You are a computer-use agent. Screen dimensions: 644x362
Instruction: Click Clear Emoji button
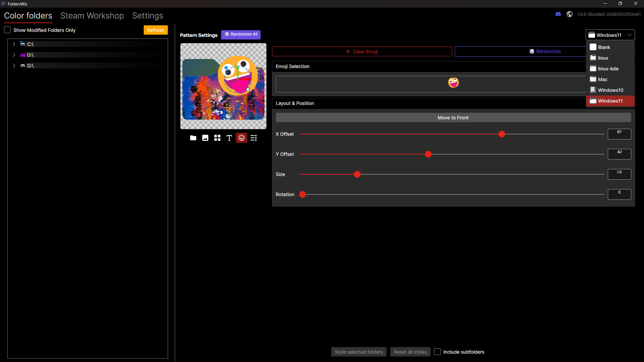tap(362, 51)
